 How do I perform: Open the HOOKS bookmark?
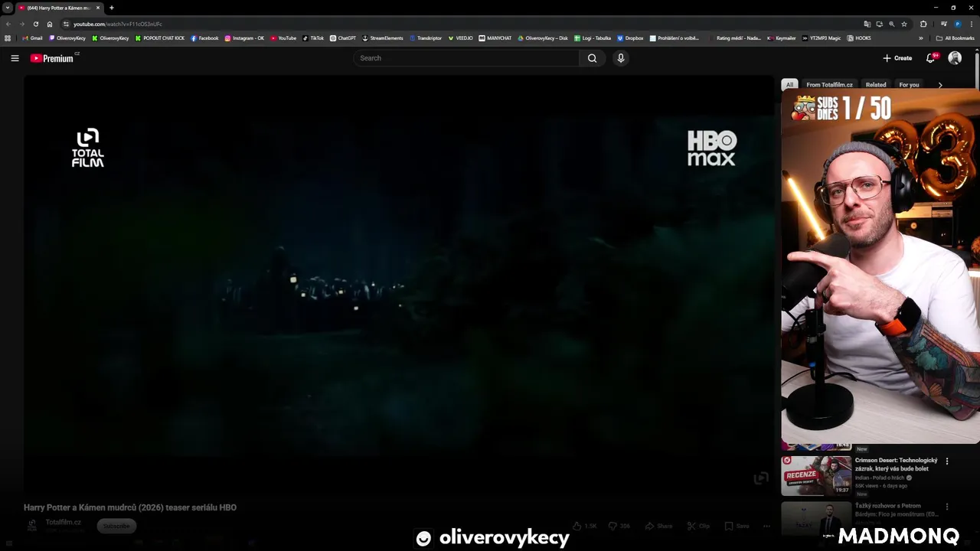[x=859, y=37]
